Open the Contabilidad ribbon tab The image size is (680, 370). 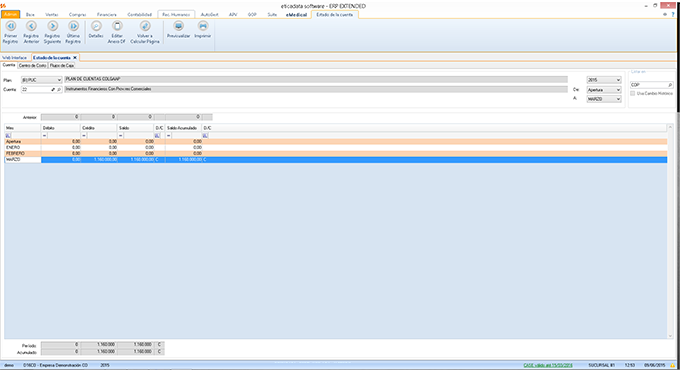pos(140,15)
